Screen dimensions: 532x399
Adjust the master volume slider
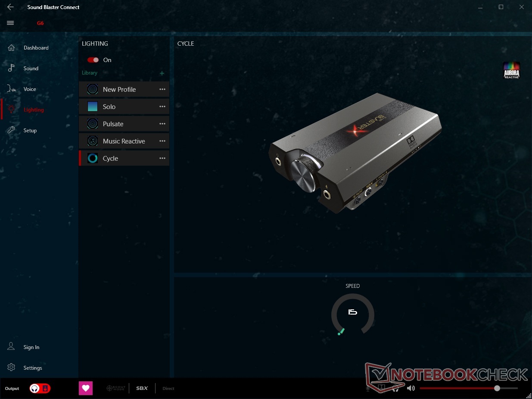point(469,388)
